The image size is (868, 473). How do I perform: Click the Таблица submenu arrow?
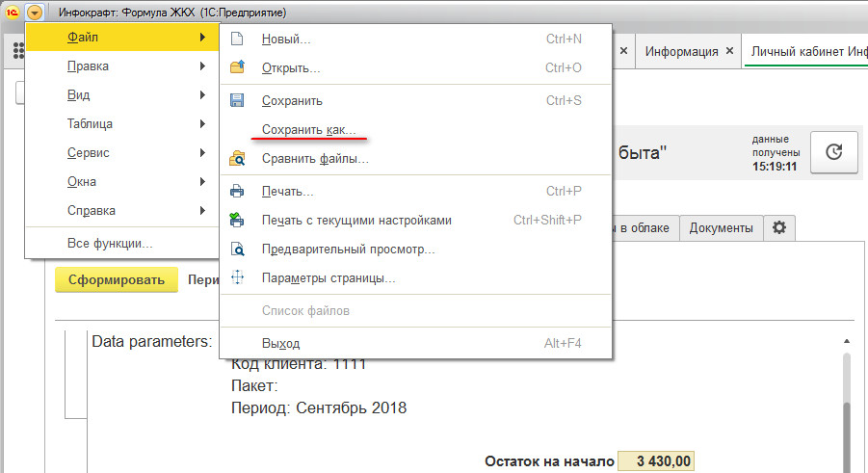(x=202, y=123)
